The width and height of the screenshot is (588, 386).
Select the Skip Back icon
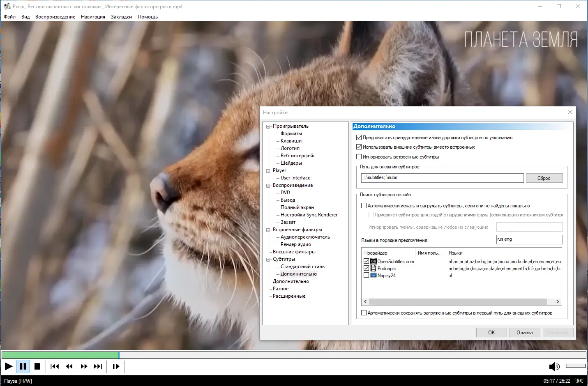pos(55,366)
